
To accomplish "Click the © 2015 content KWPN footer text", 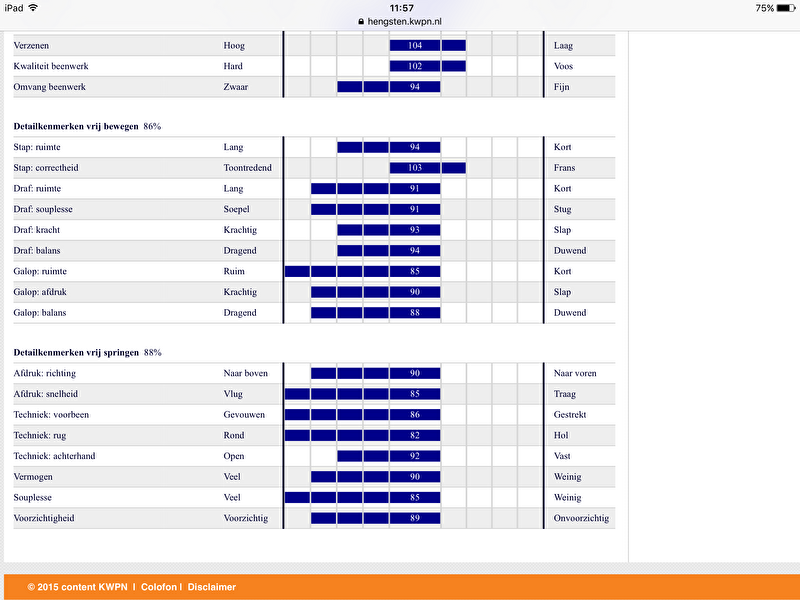I will pyautogui.click(x=77, y=587).
